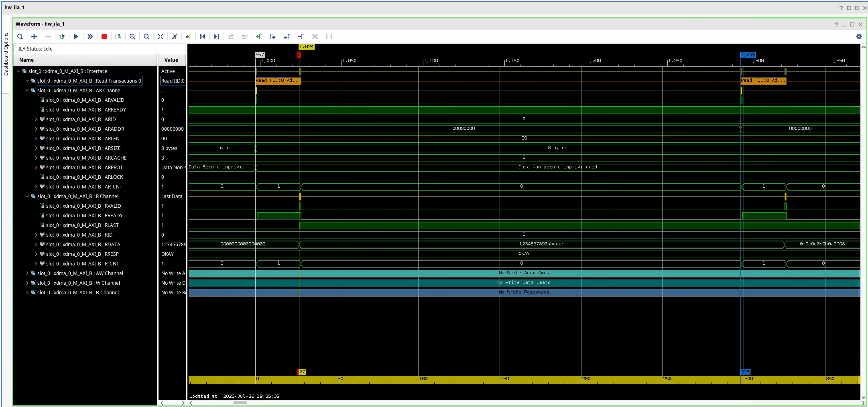Click the Zoom Out magnifier icon
This screenshot has height=407, width=868.
click(146, 36)
